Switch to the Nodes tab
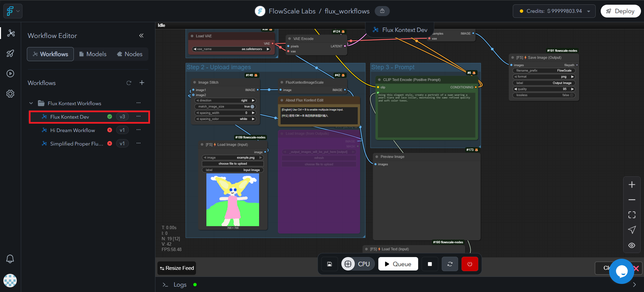Screen dimensions: 644x292 point(130,54)
